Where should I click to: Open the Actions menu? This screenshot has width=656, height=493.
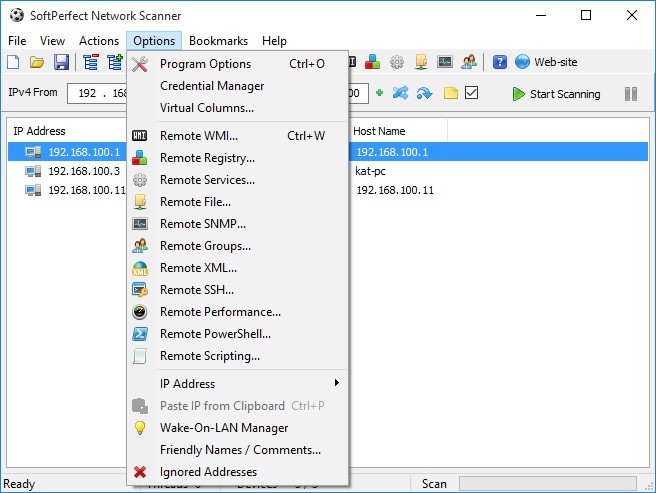tap(99, 41)
